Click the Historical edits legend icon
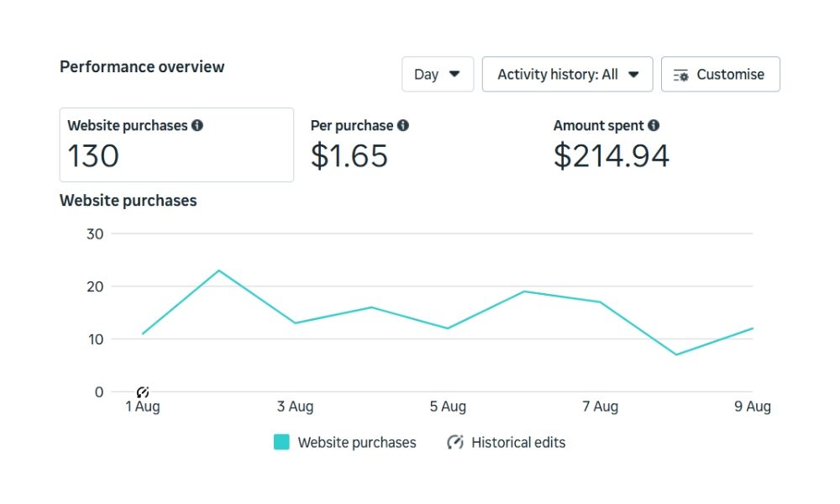 point(454,443)
